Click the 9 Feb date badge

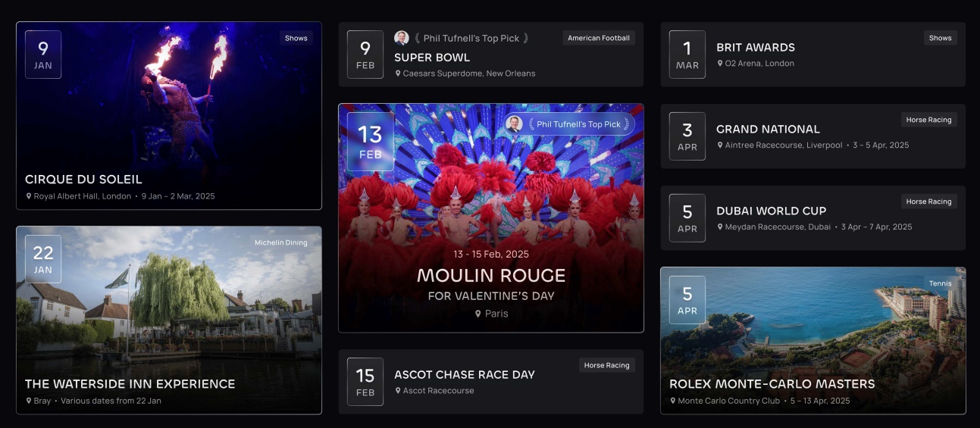click(365, 55)
